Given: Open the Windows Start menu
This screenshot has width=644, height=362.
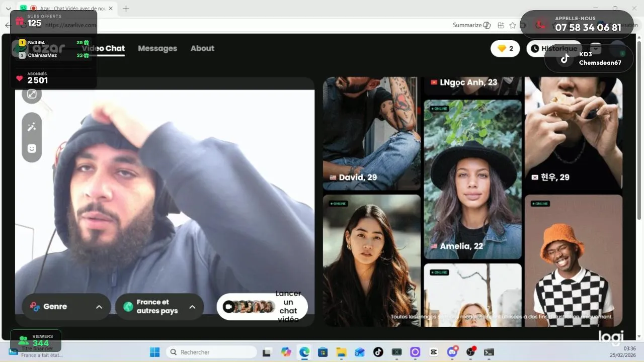Looking at the screenshot, I should coord(155,352).
